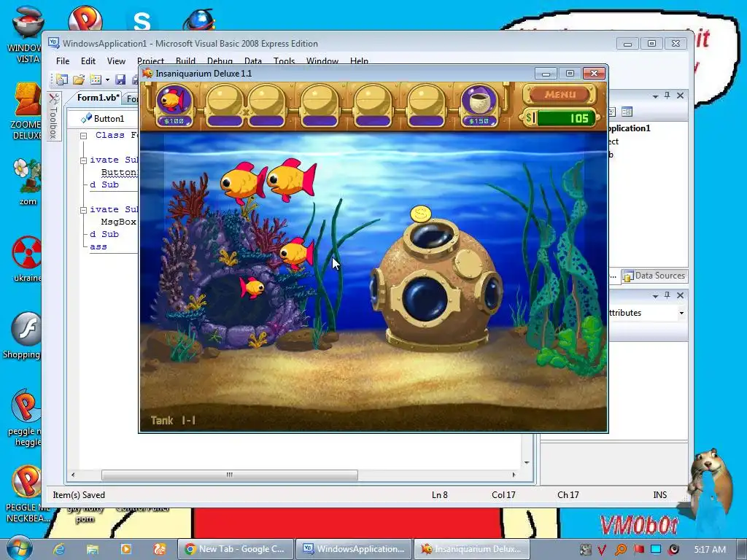Toggle auto-hide pin on Properties panel
This screenshot has height=560, width=747.
(x=667, y=295)
